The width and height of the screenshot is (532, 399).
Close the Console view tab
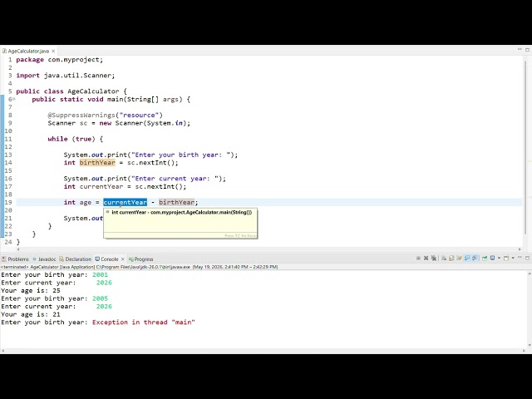pos(123,259)
